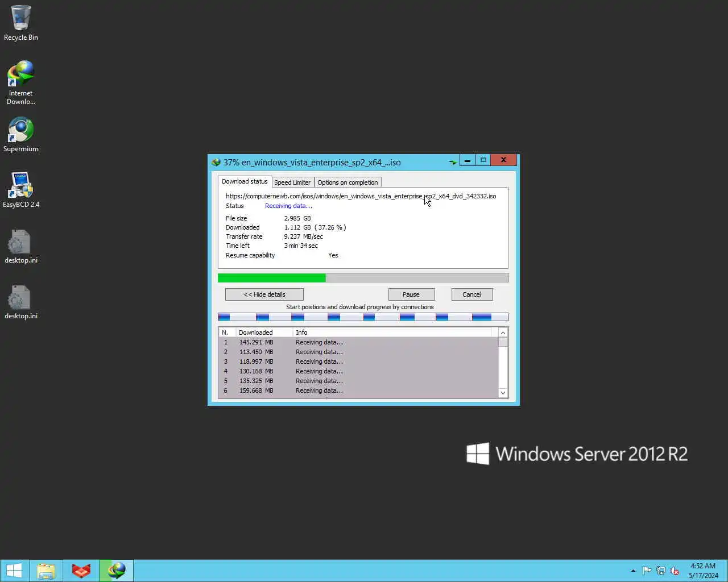Switch to Options on completion tab

tap(348, 182)
